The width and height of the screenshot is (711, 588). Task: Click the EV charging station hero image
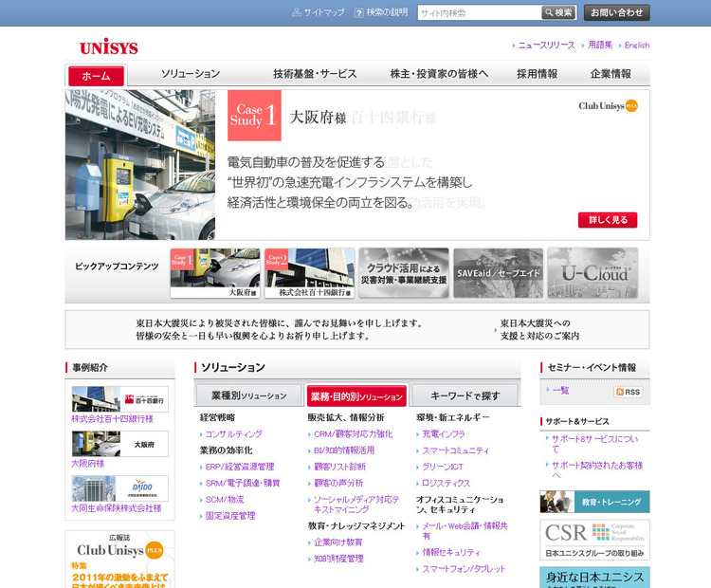(x=140, y=165)
